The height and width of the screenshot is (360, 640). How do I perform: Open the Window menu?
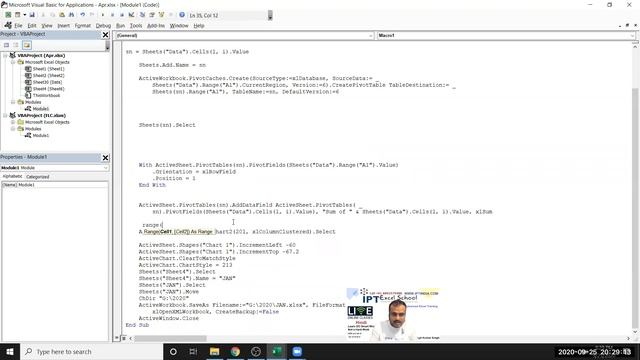[x=179, y=25]
